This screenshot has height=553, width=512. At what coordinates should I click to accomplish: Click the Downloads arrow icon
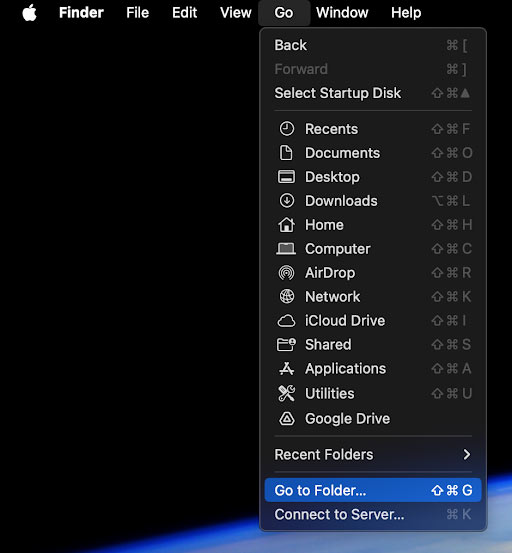287,201
